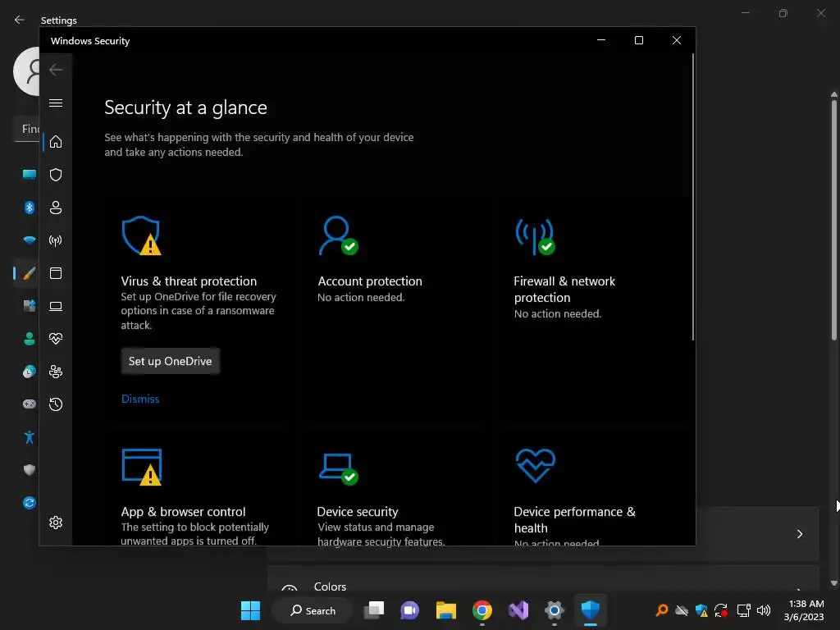Viewport: 840px width, 630px height.
Task: Click Windows Security tray icon with warning
Action: pyautogui.click(x=702, y=610)
